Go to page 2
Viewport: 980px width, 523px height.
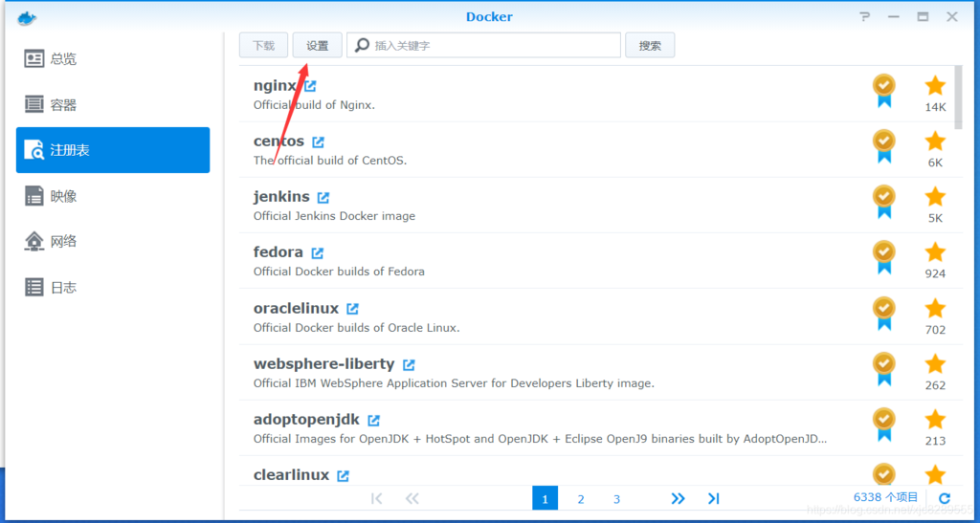581,499
